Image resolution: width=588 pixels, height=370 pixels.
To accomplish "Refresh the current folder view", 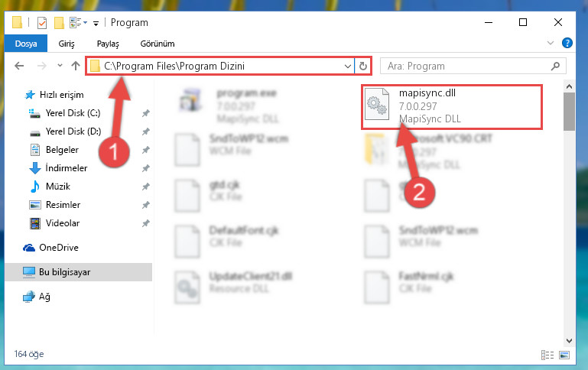I will coord(362,67).
